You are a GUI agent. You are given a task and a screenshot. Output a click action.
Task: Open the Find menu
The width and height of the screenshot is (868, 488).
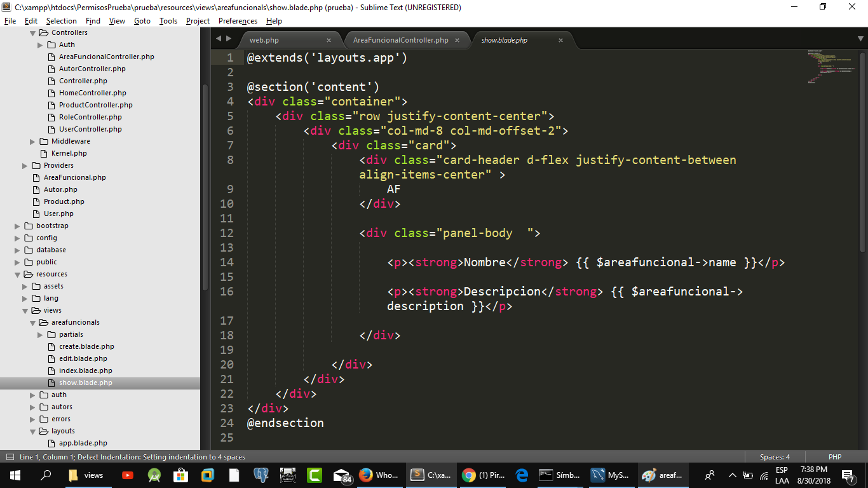click(93, 21)
